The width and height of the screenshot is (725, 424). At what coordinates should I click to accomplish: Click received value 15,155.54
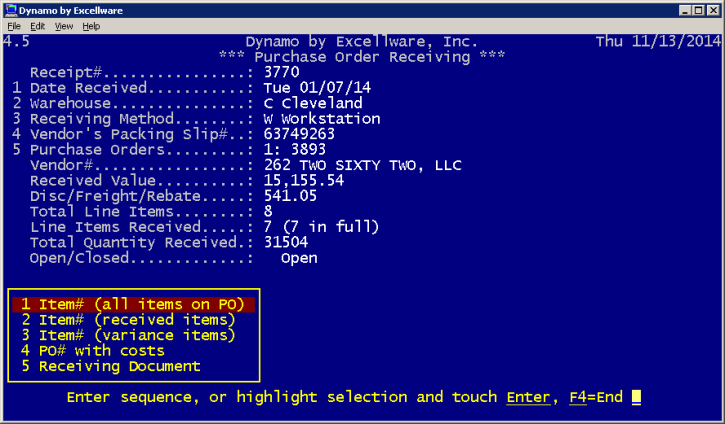click(304, 180)
